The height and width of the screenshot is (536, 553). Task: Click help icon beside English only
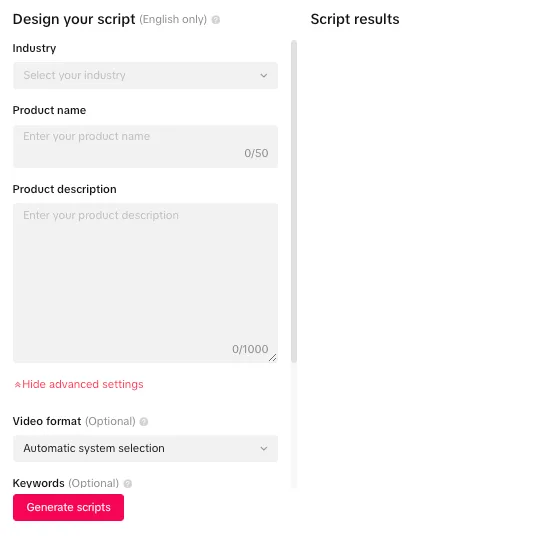tap(215, 20)
